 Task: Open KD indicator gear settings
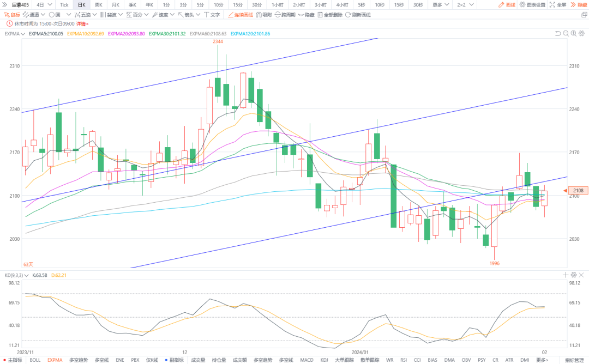(574, 275)
